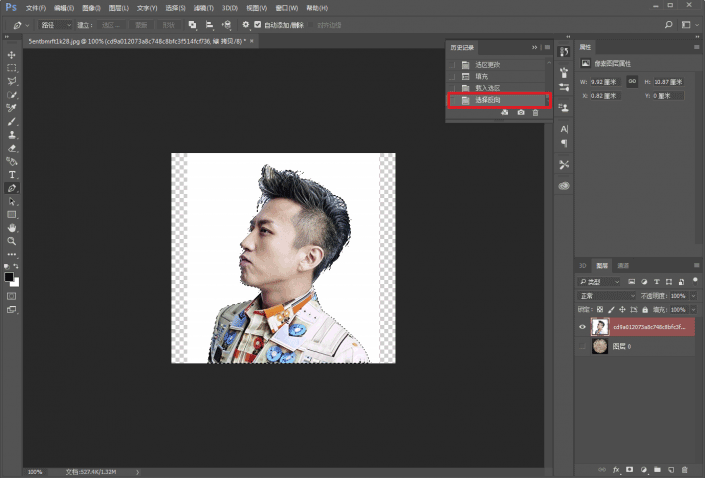Select the Quick Selection tool
Viewport: 705px width, 478px height.
click(x=12, y=95)
